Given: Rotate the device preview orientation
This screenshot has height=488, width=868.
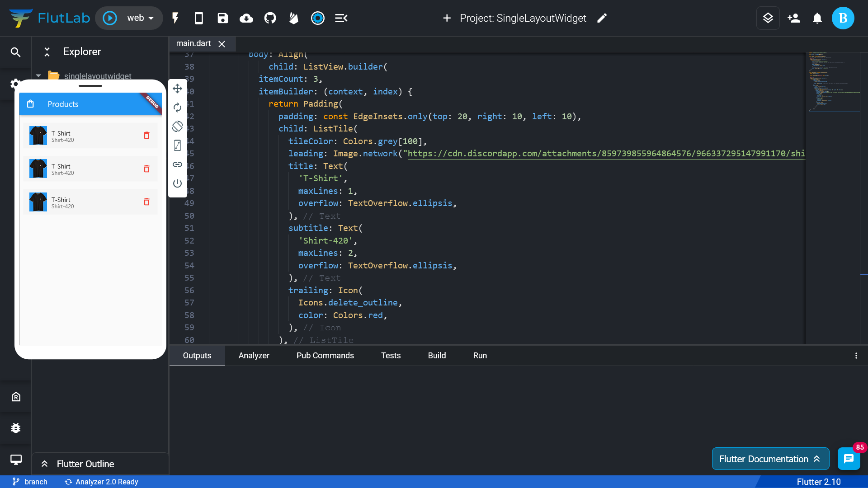Looking at the screenshot, I should click(177, 127).
